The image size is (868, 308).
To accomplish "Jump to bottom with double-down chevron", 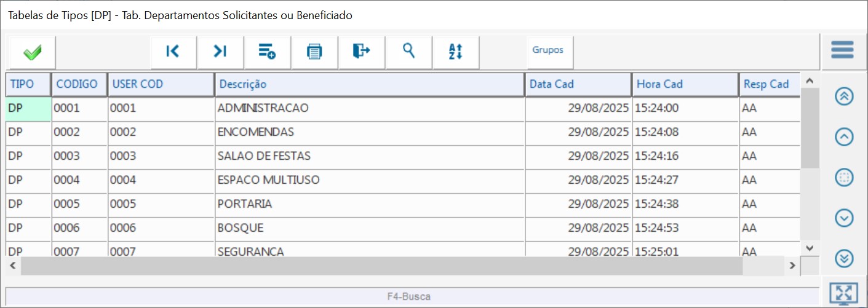I will tap(844, 259).
